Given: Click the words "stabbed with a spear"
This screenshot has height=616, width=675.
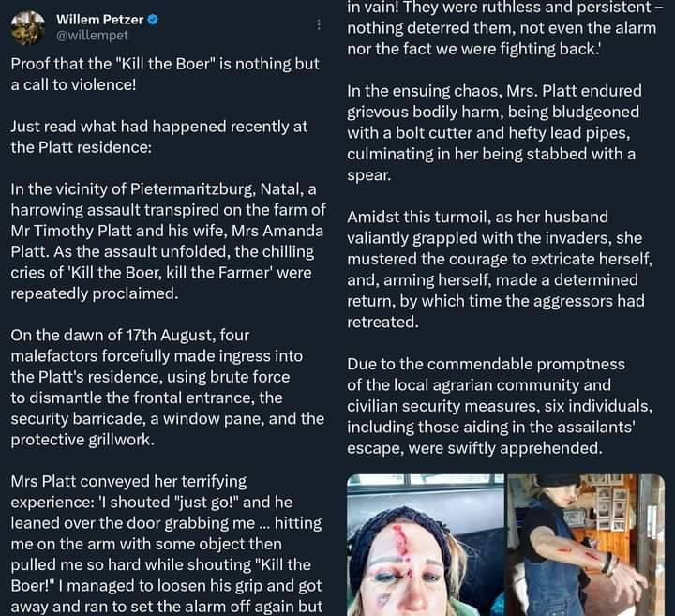Looking at the screenshot, I should click(491, 164).
